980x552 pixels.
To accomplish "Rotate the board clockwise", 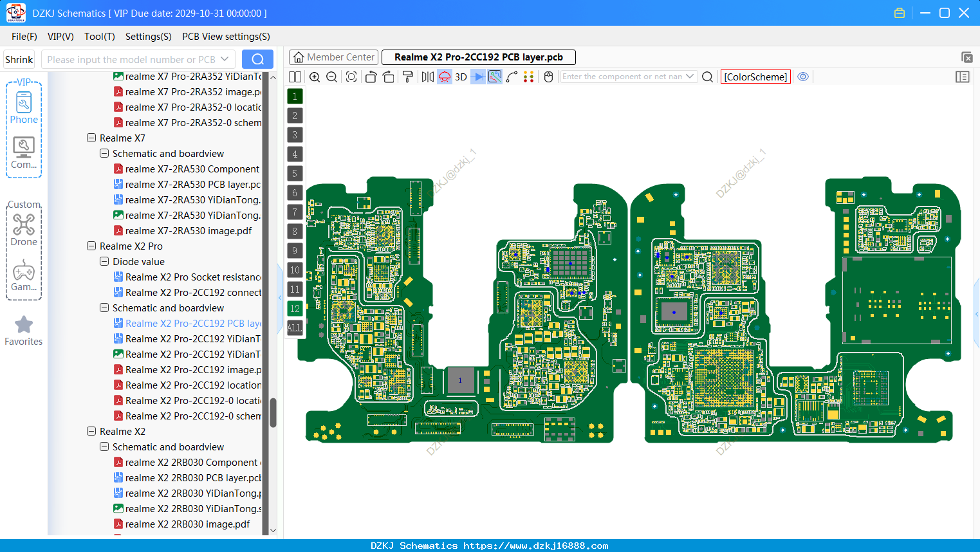I will tap(389, 77).
